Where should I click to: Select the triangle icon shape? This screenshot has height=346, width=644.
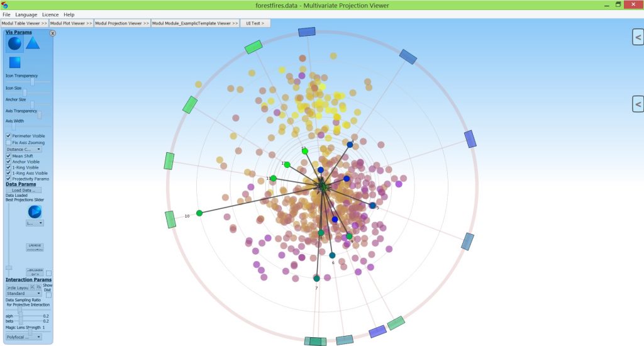point(33,43)
